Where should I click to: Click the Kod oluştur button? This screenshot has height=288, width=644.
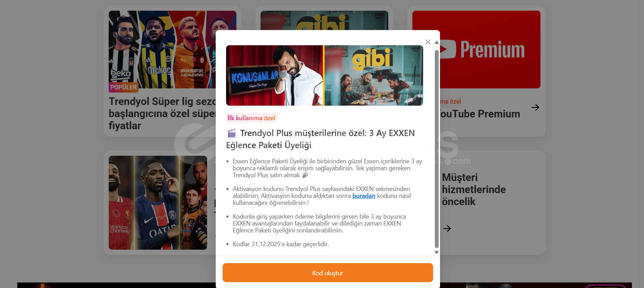click(328, 273)
